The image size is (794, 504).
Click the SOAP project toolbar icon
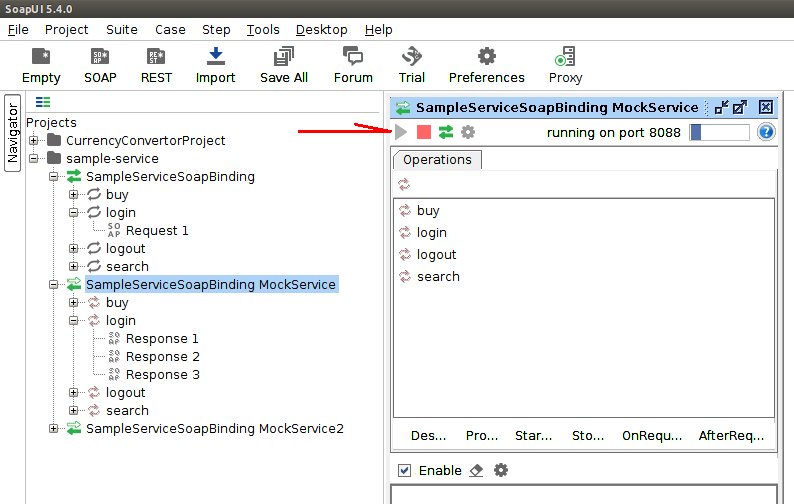(100, 57)
